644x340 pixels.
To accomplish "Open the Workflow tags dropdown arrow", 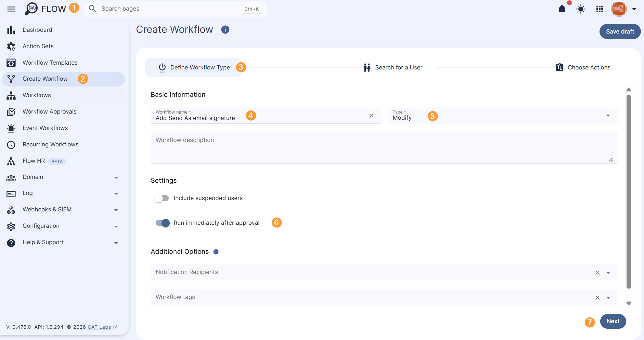I will [x=608, y=298].
